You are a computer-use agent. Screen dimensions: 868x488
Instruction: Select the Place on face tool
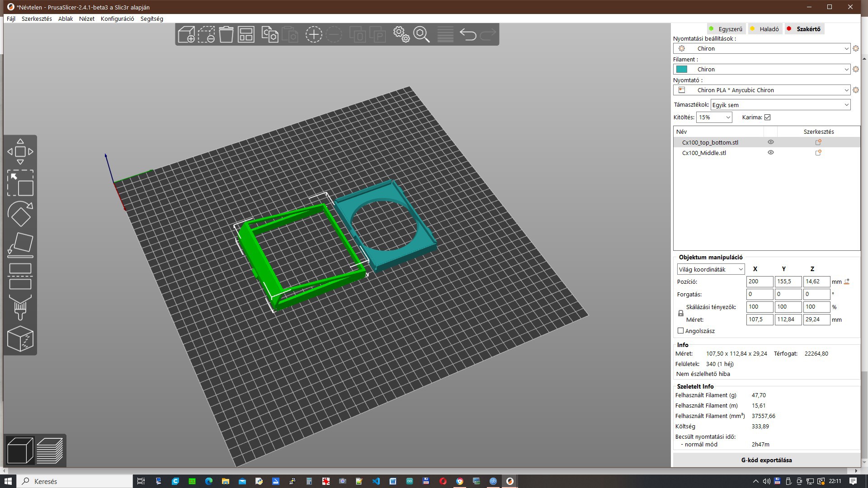click(20, 244)
